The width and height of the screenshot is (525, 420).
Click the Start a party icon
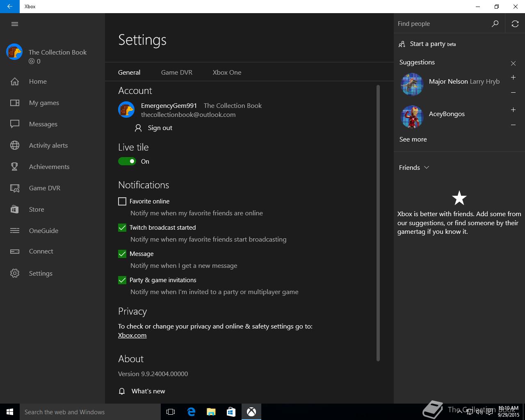pos(402,44)
